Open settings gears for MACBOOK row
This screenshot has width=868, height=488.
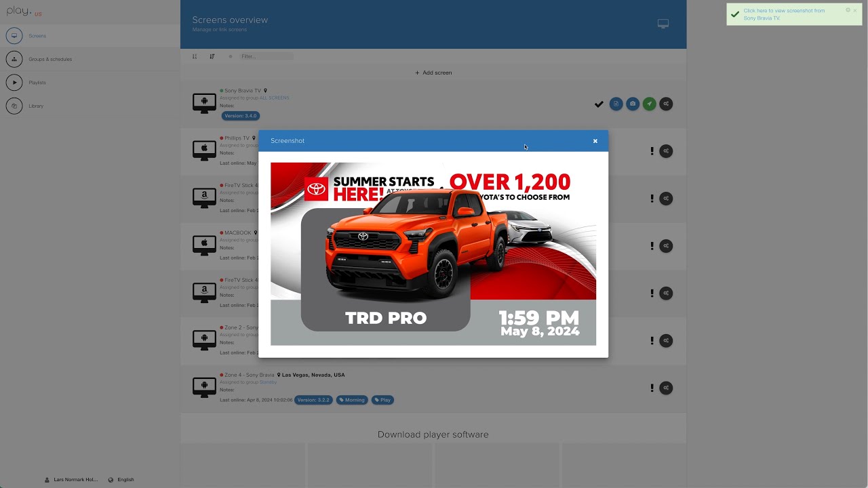coord(667,246)
